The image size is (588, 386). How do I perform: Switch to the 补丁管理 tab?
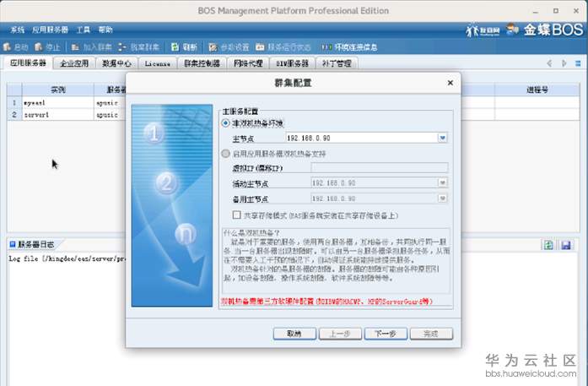pos(337,63)
